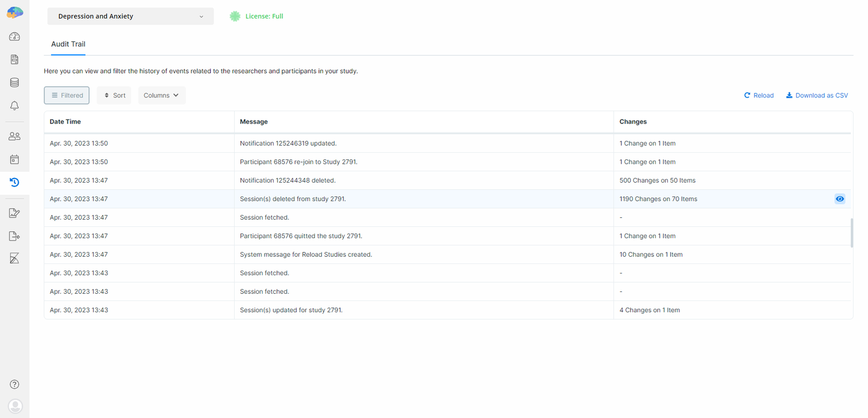This screenshot has width=868, height=418.
Task: Click the app logo at the top left
Action: pos(14,11)
